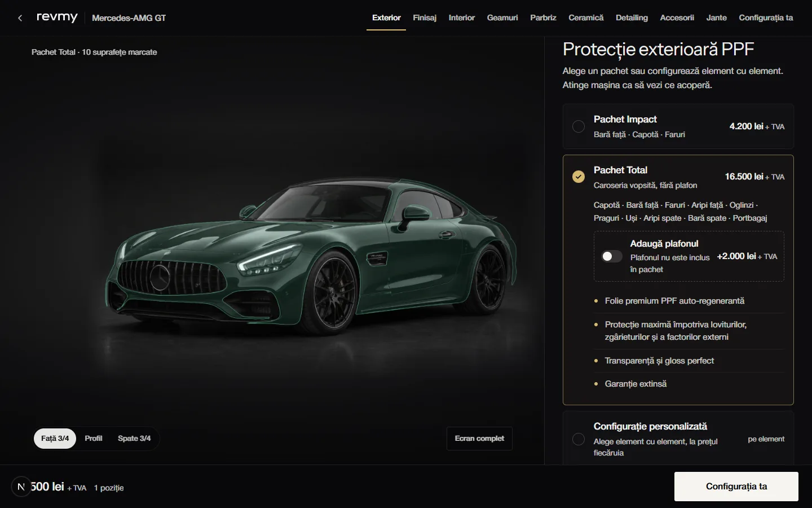Select the Pachet Total checked radio
This screenshot has height=508, width=812.
579,177
